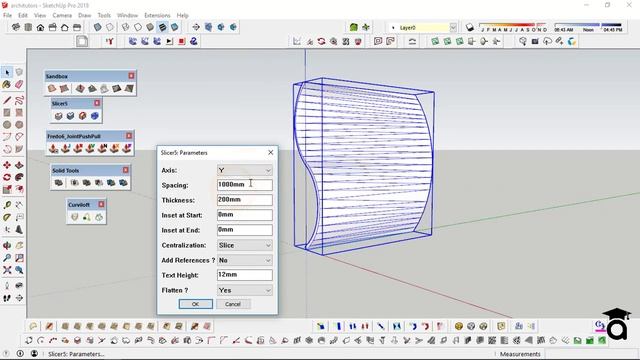Toggle Monochrome face style
Image resolution: width=640 pixels, height=360 pixels.
point(175,27)
